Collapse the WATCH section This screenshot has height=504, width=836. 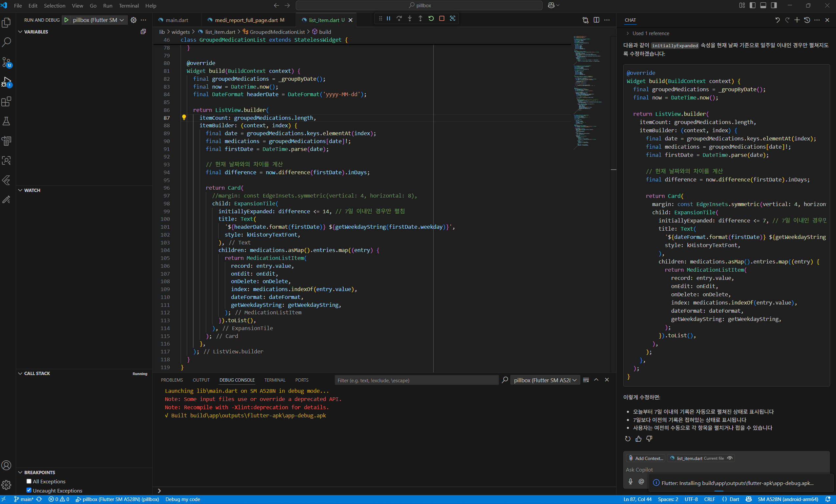pos(32,190)
